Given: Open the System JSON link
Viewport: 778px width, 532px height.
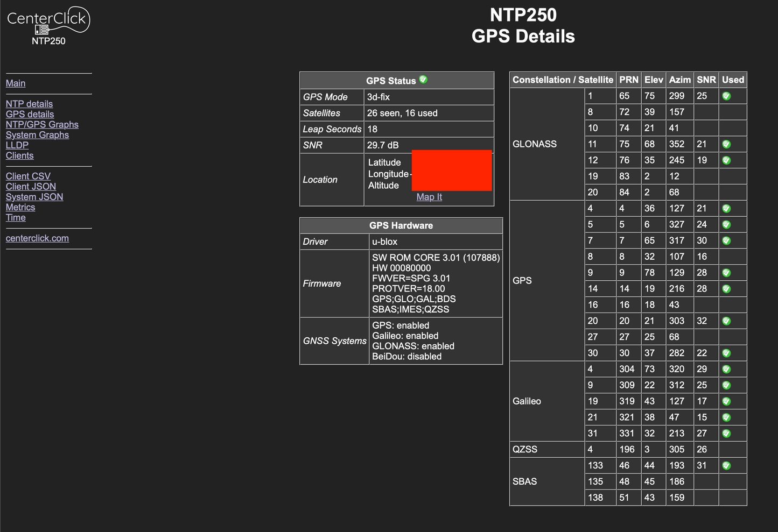Looking at the screenshot, I should click(34, 197).
